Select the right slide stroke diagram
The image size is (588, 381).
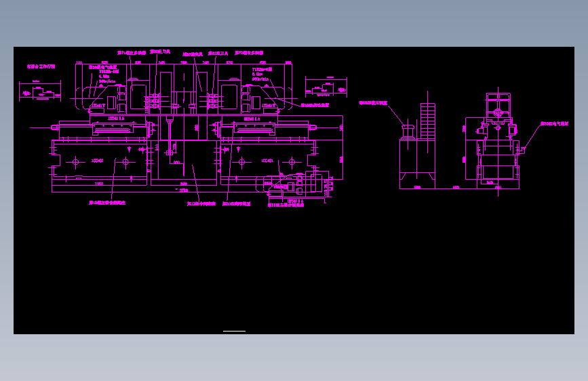click(x=326, y=87)
